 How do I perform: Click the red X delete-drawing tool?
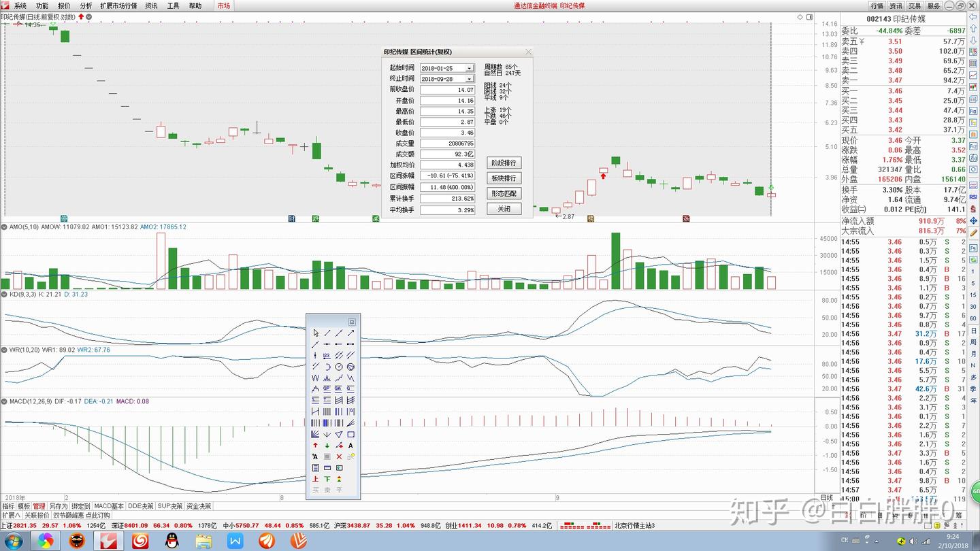(339, 456)
